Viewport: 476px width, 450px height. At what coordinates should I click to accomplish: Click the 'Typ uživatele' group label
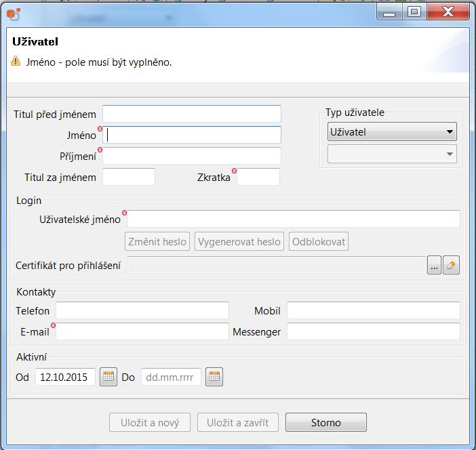355,112
